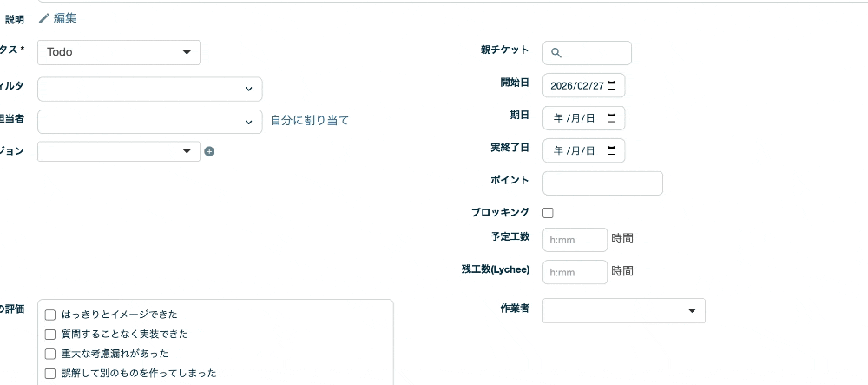
Task: Open the Todo status dropdown
Action: tap(119, 52)
